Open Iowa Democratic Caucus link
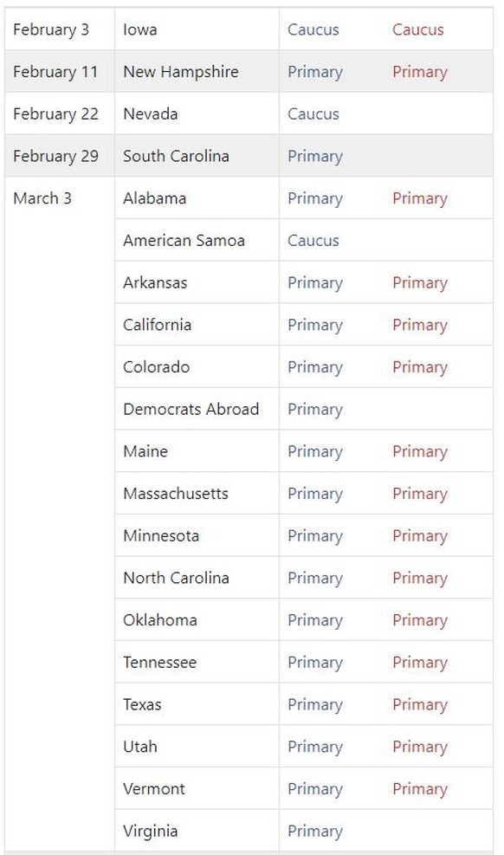 (313, 29)
